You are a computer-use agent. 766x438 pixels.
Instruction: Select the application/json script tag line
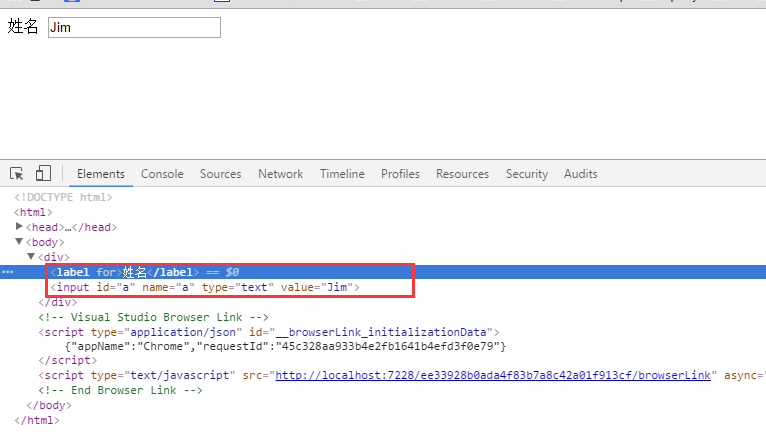(269, 333)
